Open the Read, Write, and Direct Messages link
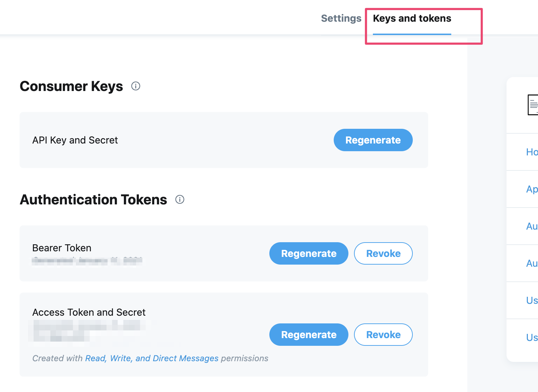The image size is (538, 392). pyautogui.click(x=152, y=358)
